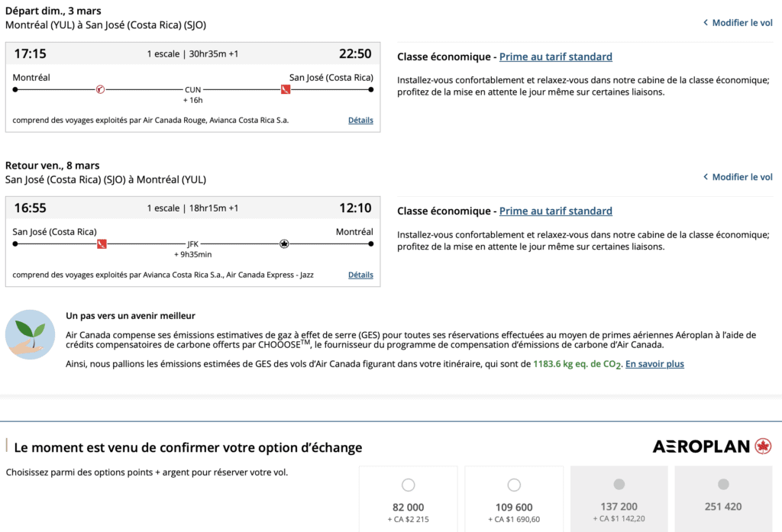
Task: Click Avianca icon on return flight segment
Action: pyautogui.click(x=102, y=243)
